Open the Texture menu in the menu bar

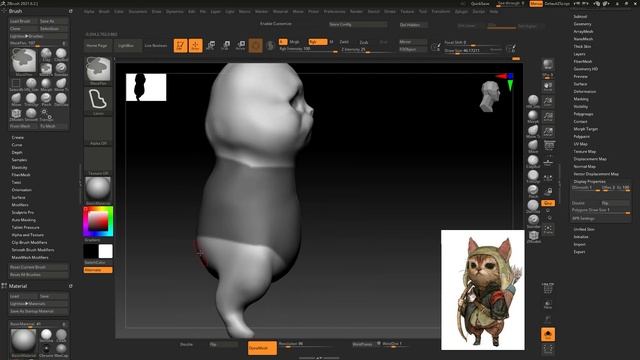point(407,11)
